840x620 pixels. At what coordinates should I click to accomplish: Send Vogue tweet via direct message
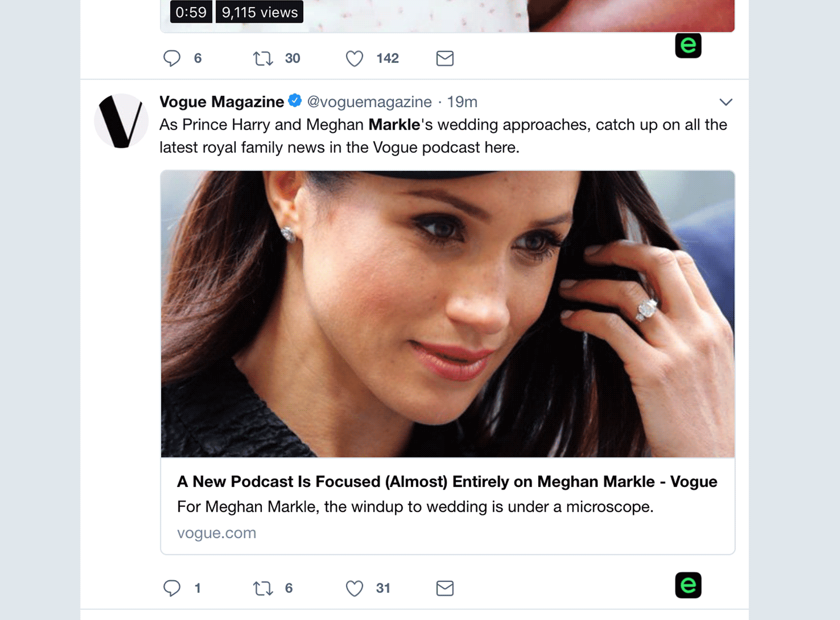pos(445,588)
